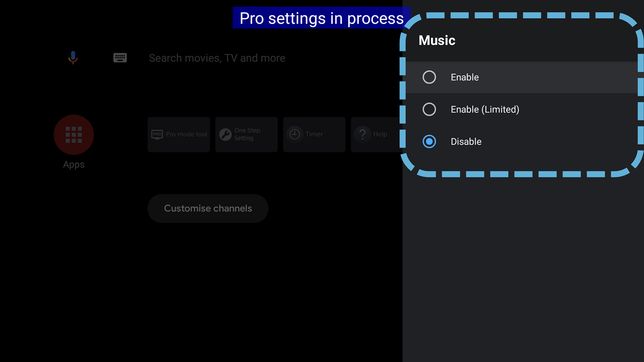Viewport: 644px width, 362px height.
Task: Select the Enable (Limited) radio button
Action: [x=429, y=109]
